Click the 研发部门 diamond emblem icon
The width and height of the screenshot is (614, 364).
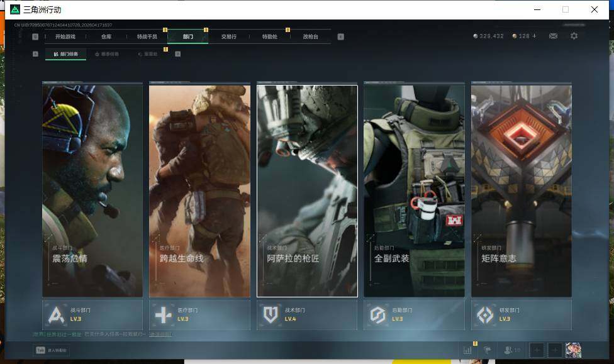485,315
